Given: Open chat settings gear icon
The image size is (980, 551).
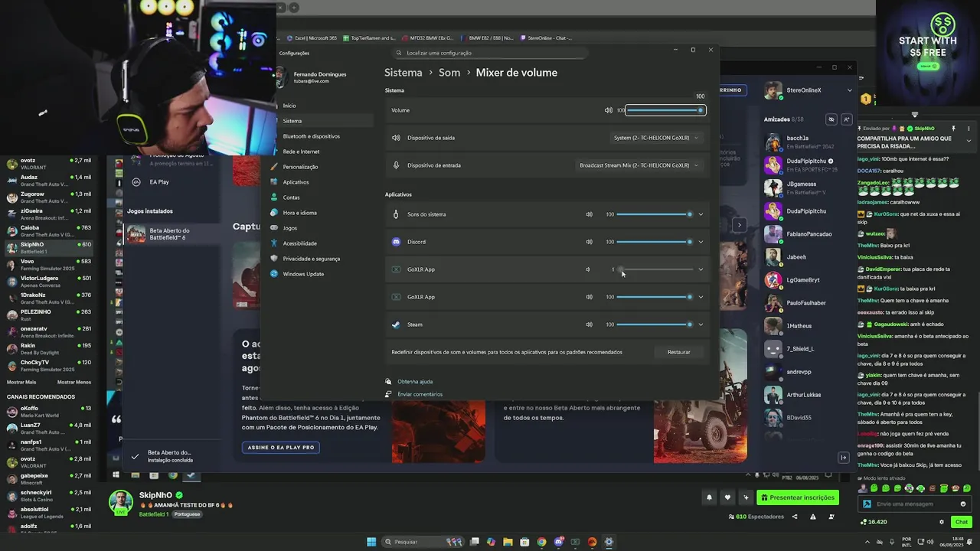Looking at the screenshot, I should pos(942,522).
